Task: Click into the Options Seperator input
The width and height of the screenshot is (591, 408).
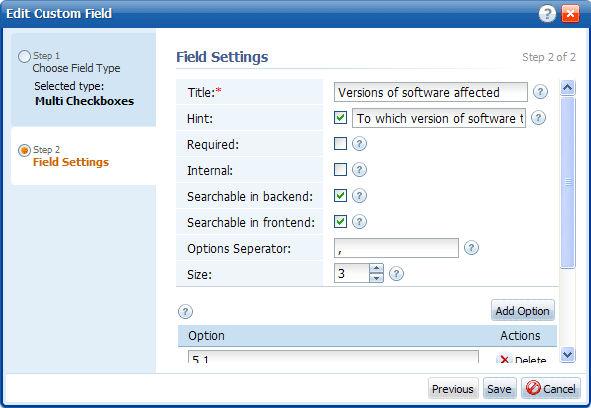Action: click(x=396, y=248)
